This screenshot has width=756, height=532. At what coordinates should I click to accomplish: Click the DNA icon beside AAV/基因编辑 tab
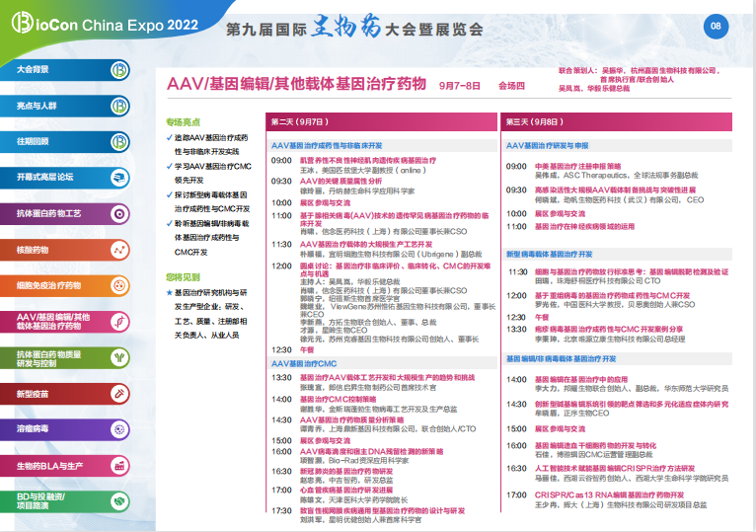(120, 321)
